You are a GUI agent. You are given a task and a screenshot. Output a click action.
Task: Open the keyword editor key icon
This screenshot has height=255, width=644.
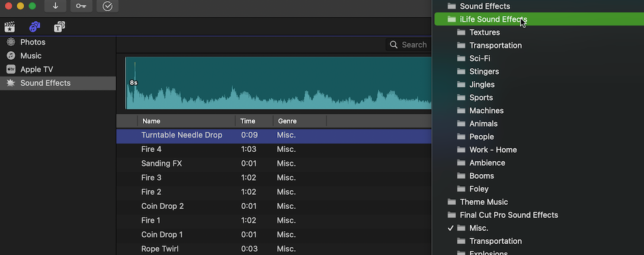click(81, 6)
